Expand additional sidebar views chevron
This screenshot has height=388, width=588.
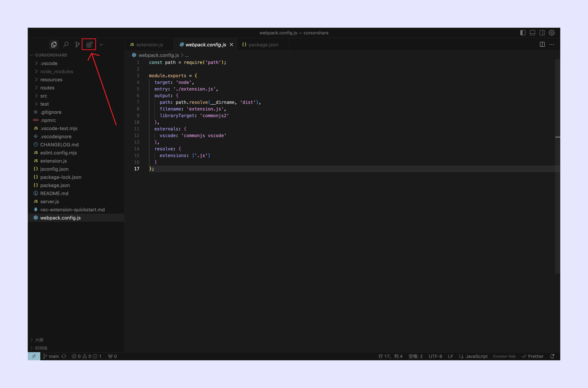click(x=101, y=45)
